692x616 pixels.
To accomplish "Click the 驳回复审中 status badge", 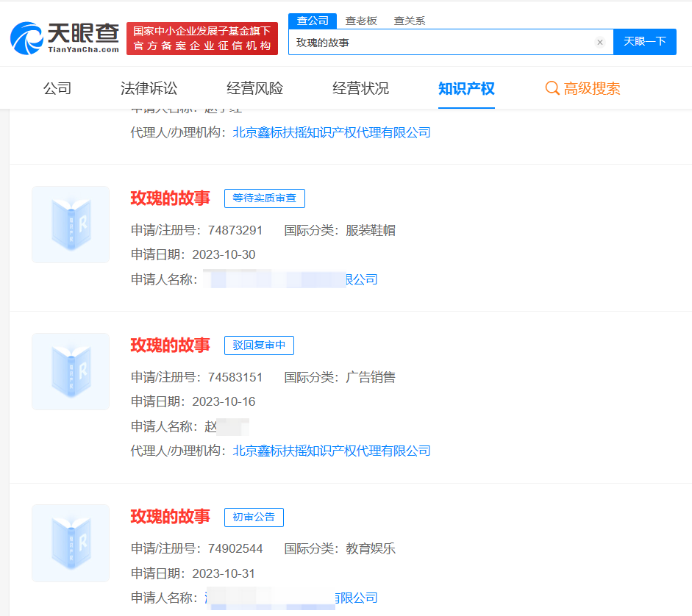I will (x=259, y=345).
